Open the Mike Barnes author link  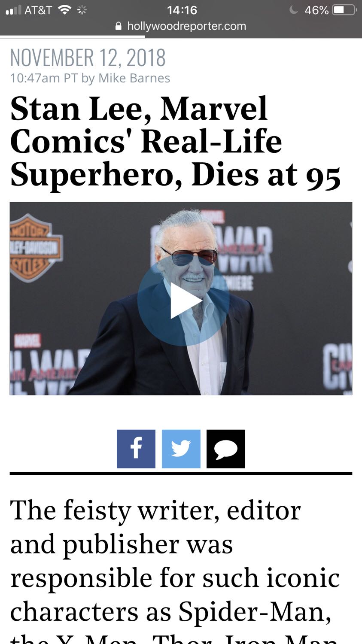[134, 78]
